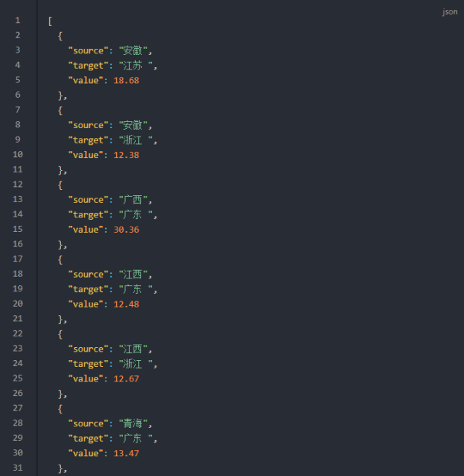464x476 pixels.
Task: Click closing brace on line 16
Action: (x=60, y=244)
